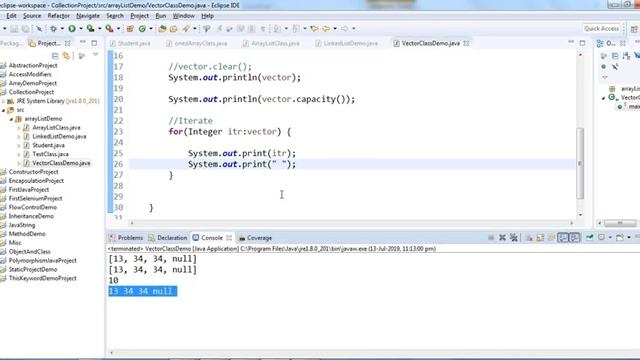Switch to the Problems tab
Viewport: 640px width, 360px height.
tap(126, 238)
